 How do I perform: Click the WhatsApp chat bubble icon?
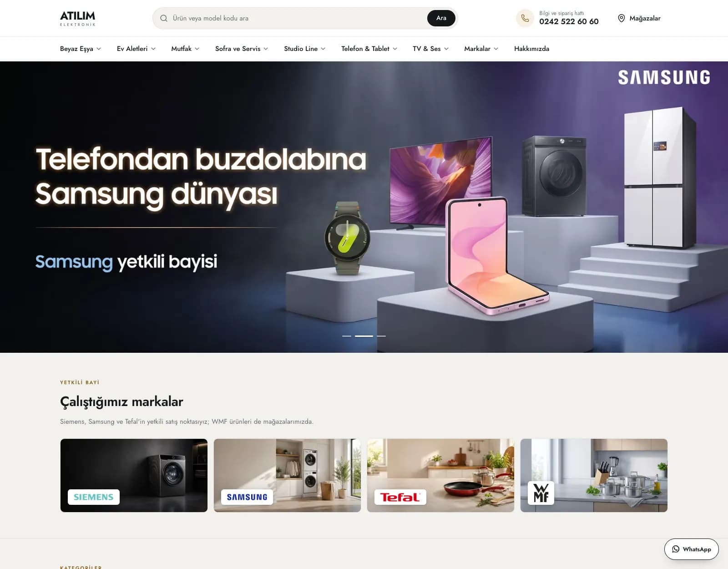point(676,549)
